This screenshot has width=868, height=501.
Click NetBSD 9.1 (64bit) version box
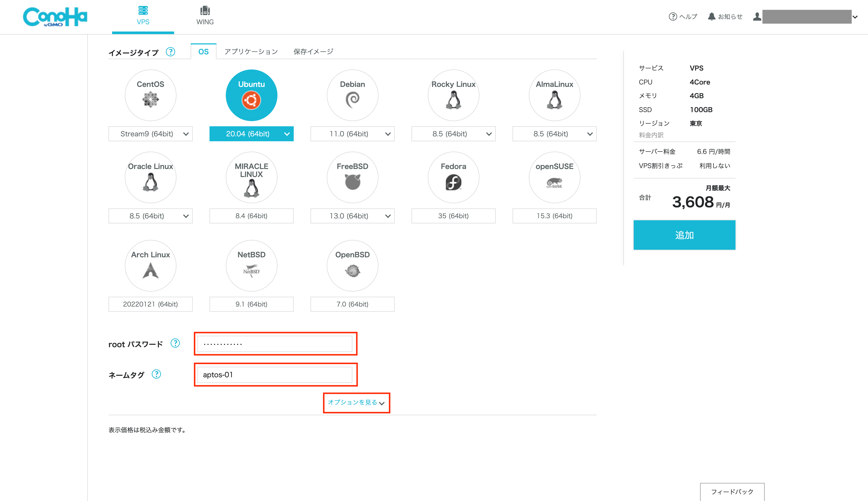[x=251, y=304]
